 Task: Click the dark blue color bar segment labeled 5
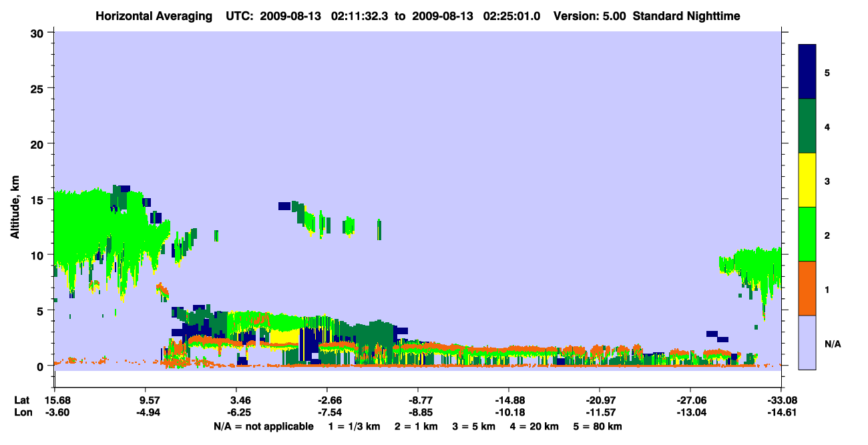pyautogui.click(x=807, y=72)
